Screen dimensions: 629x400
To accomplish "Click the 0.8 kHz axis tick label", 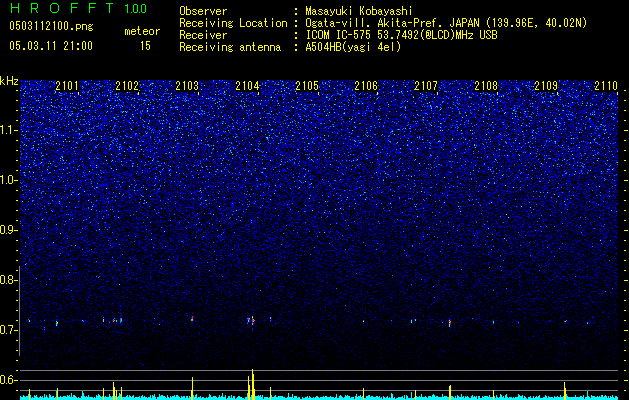I will [x=9, y=280].
